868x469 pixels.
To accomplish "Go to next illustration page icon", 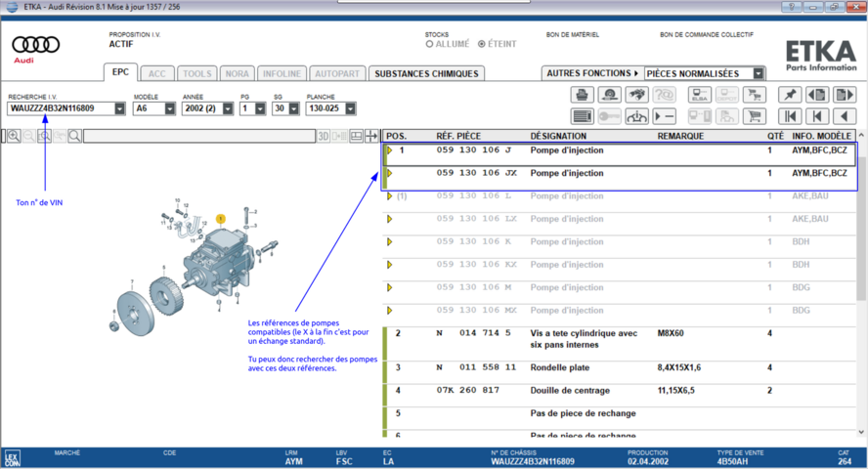I will coord(845,95).
